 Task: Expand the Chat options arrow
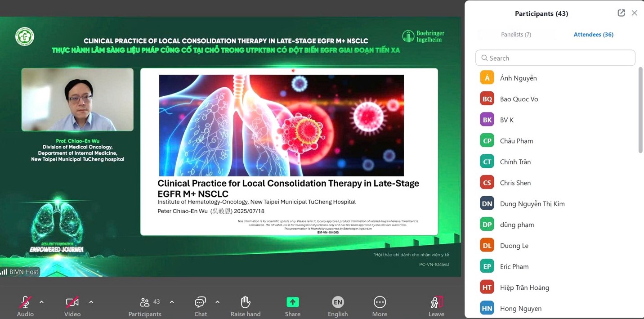(x=218, y=302)
